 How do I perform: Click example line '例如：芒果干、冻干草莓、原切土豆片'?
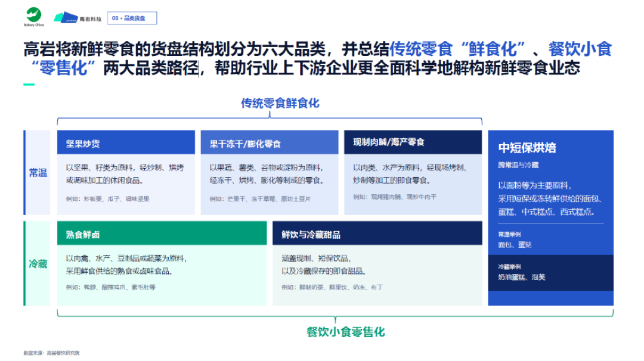point(260,199)
